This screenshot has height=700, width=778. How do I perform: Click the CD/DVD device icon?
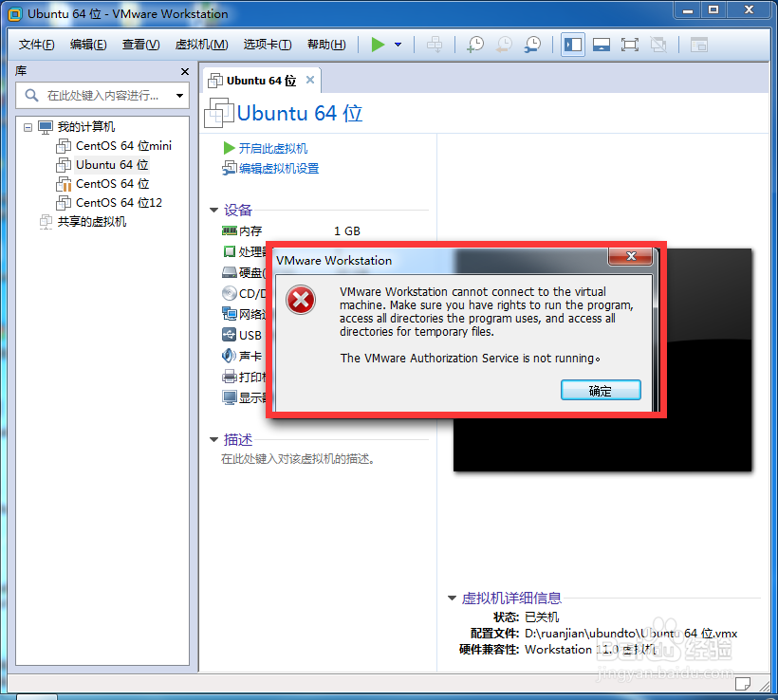(x=230, y=293)
